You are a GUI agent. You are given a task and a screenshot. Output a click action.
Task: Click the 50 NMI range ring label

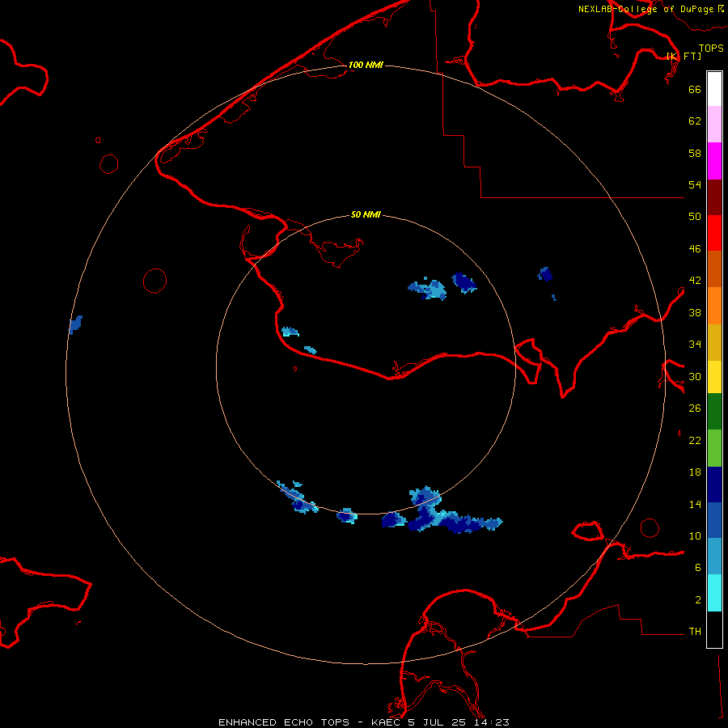[x=366, y=214]
